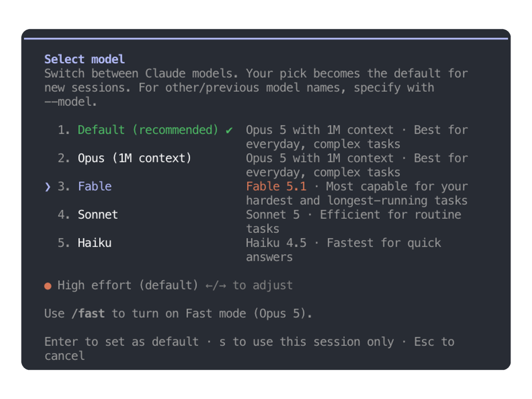Viewport: 532px width, 399px height.
Task: Pick the Haiku model option
Action: 94,243
